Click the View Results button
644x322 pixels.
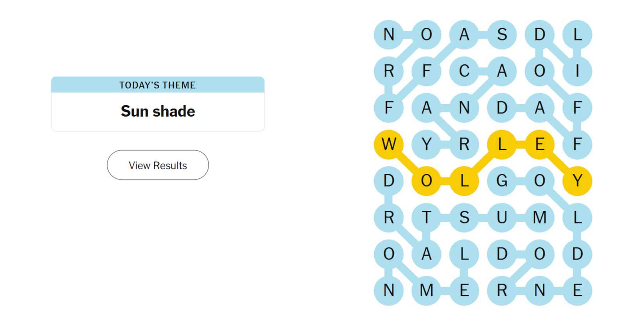point(158,165)
